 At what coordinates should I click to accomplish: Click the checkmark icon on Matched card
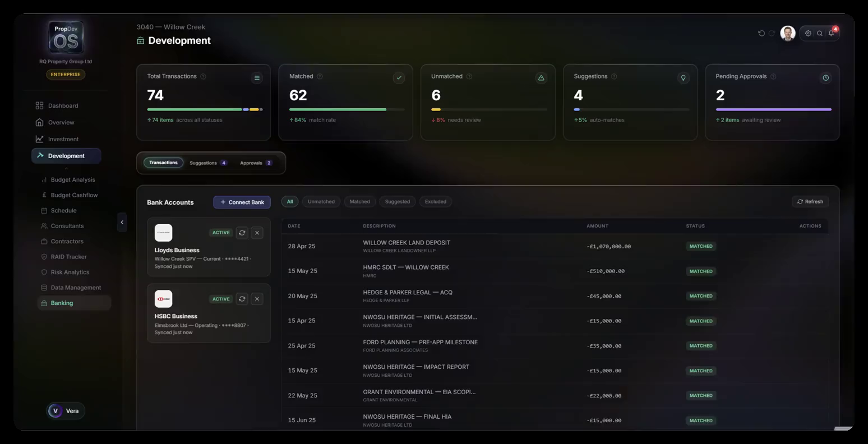(399, 78)
